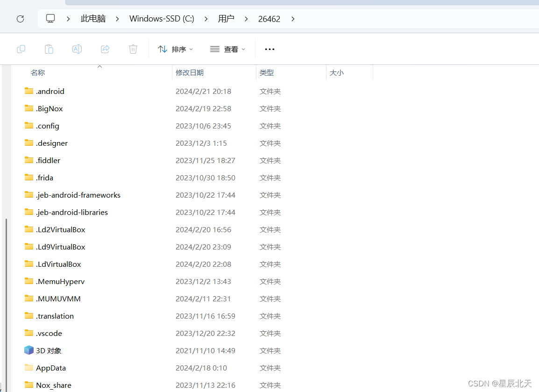Expand the chevron after the computer icon
Screen dimensions: 539x392
click(68, 19)
